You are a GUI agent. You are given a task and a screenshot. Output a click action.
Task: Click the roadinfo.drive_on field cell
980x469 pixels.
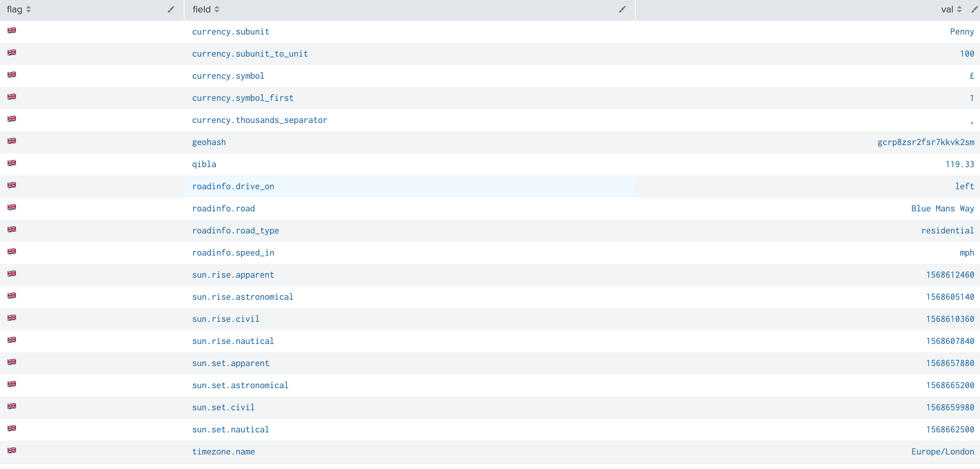[233, 186]
